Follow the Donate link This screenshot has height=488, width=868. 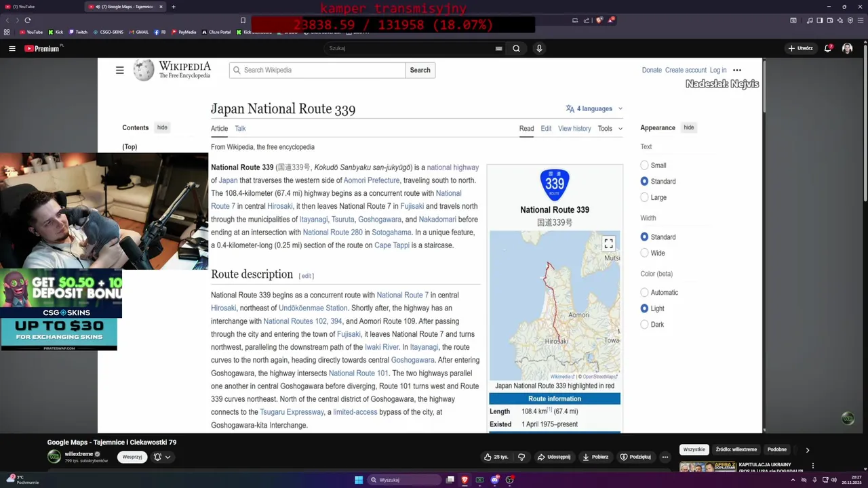[x=652, y=70]
